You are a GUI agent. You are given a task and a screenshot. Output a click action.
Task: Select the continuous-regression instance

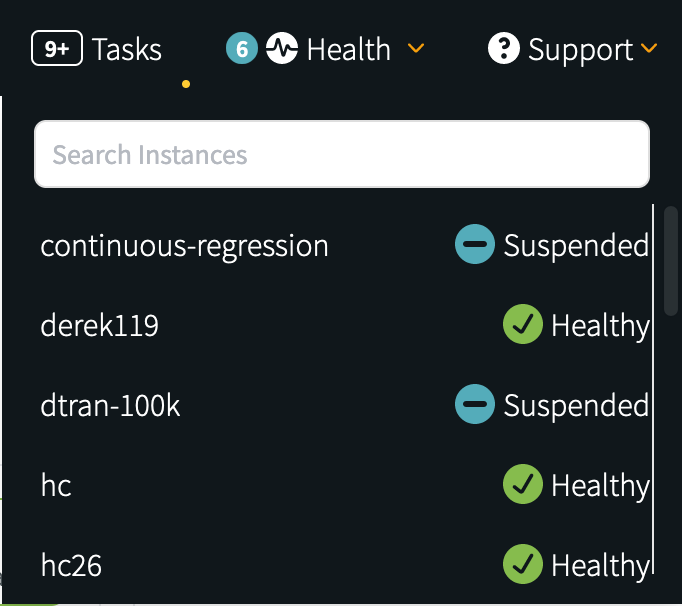coord(184,246)
